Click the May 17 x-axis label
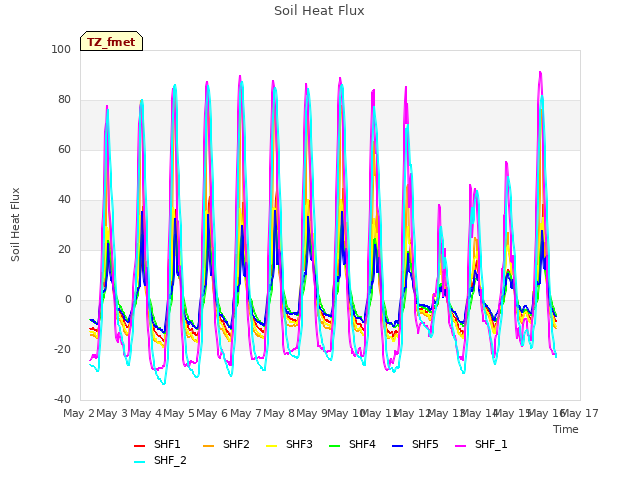 [580, 413]
